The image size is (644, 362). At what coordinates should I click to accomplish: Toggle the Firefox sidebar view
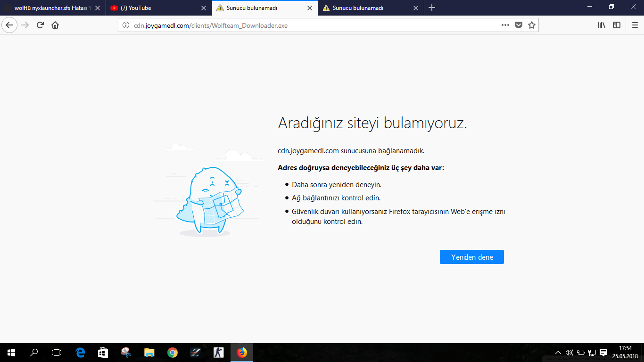[x=617, y=25]
